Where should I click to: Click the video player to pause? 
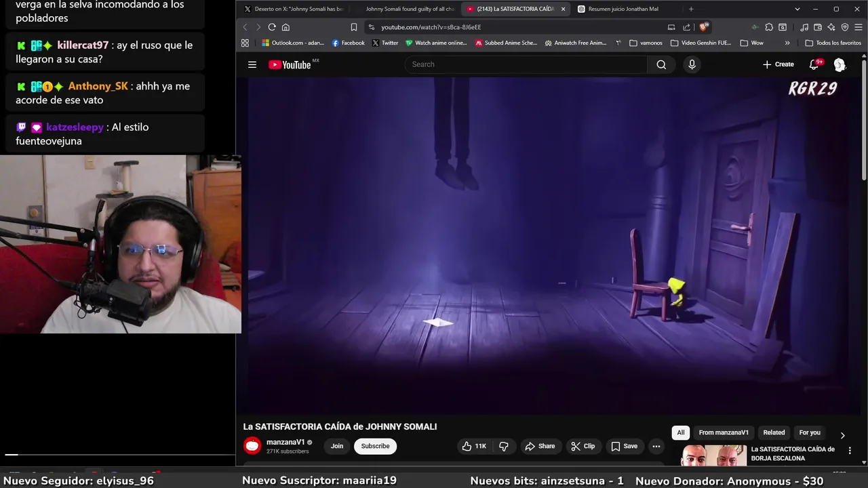click(x=548, y=245)
